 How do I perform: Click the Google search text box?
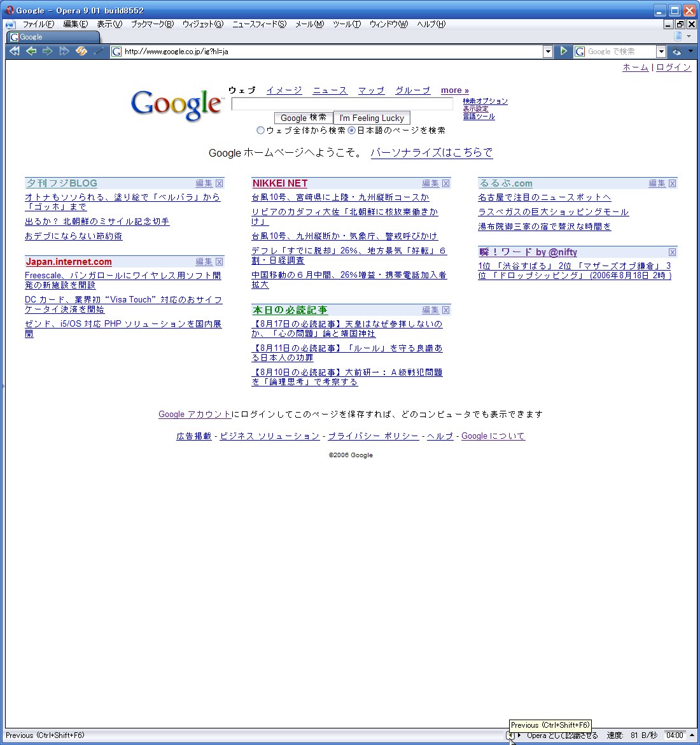pyautogui.click(x=342, y=104)
